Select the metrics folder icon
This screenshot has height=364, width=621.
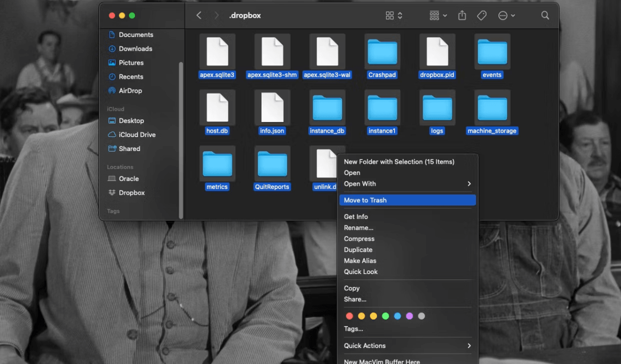(217, 164)
